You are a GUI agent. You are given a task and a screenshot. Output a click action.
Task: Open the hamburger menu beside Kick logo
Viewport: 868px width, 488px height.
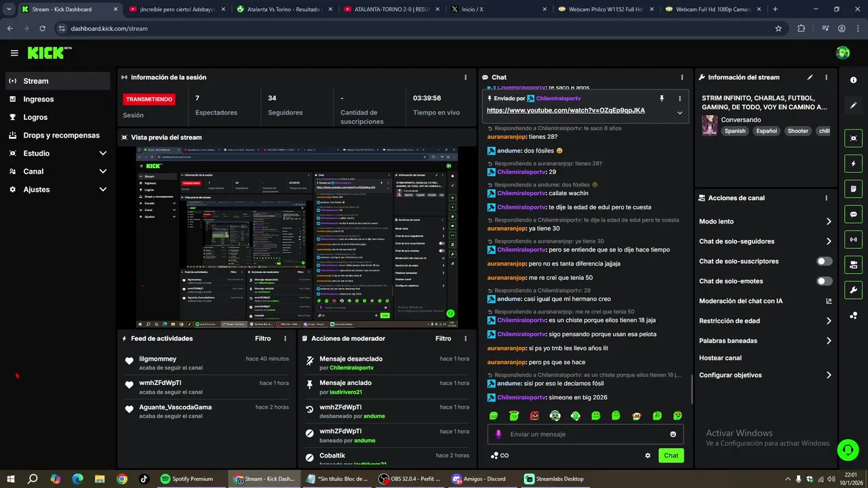tap(14, 53)
